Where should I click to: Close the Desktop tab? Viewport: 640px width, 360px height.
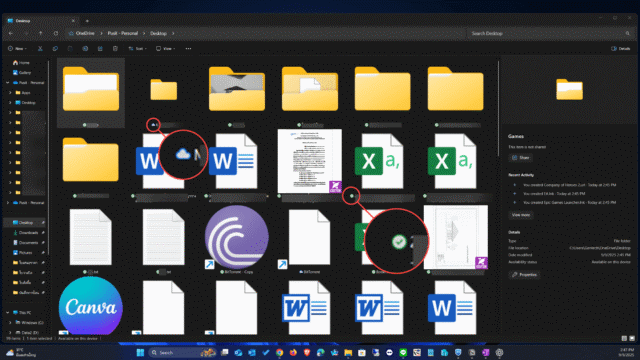[73, 20]
